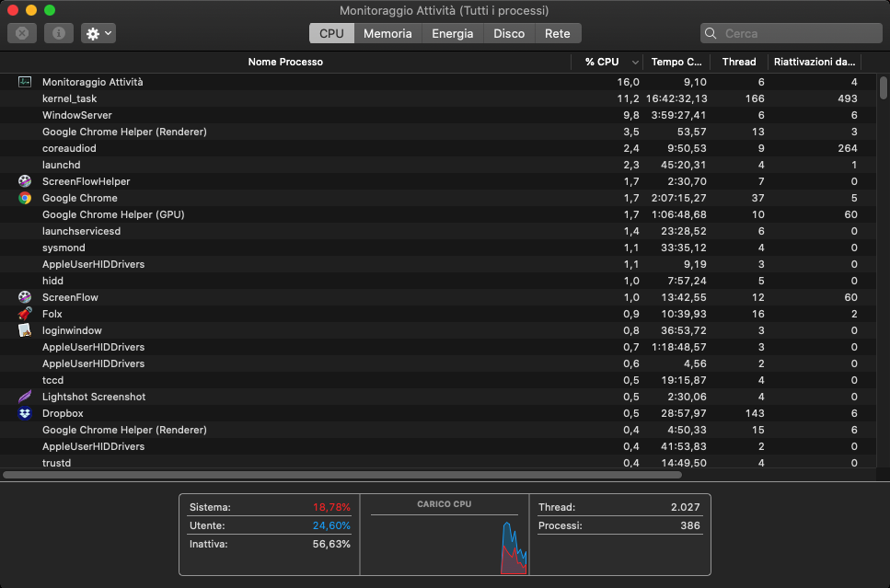
Task: Sort by Thread column header
Action: coord(739,62)
